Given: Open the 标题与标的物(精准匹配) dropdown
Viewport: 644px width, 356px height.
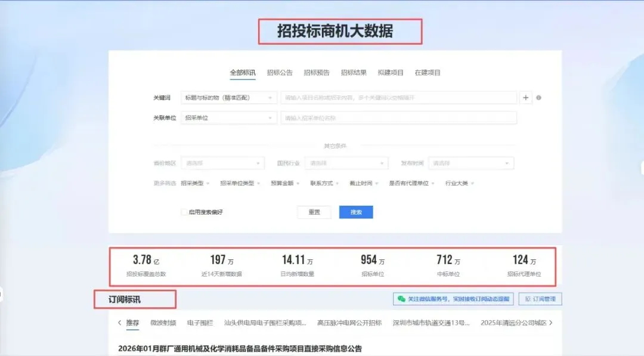Looking at the screenshot, I should click(229, 98).
